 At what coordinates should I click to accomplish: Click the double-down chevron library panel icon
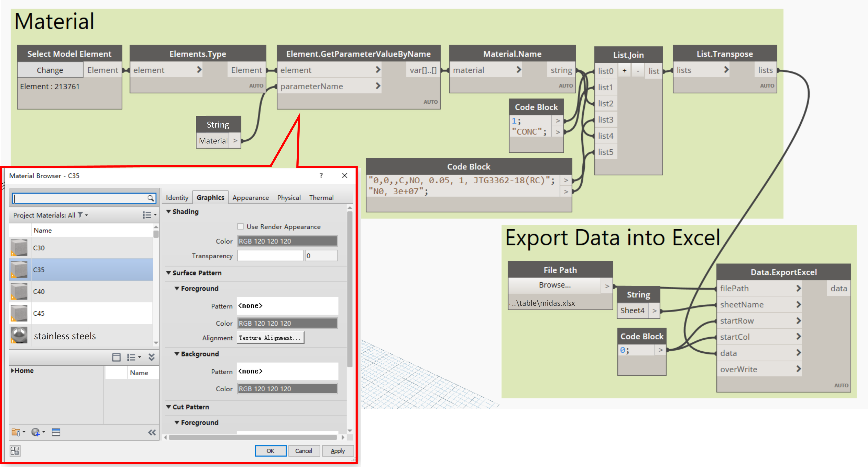(x=152, y=357)
